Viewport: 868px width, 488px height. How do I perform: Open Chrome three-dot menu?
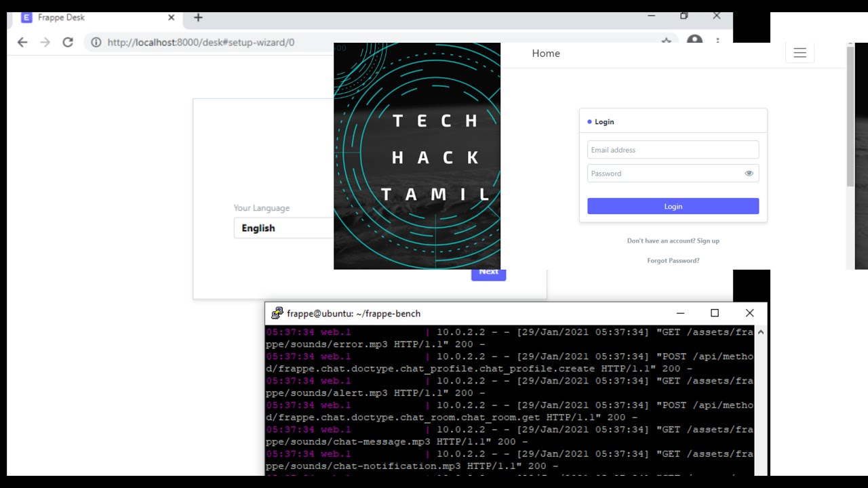coord(718,42)
